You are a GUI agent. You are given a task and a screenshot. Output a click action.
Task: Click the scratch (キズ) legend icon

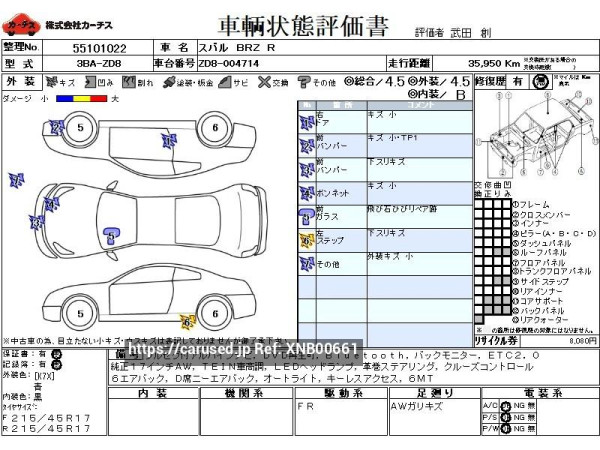(49, 82)
